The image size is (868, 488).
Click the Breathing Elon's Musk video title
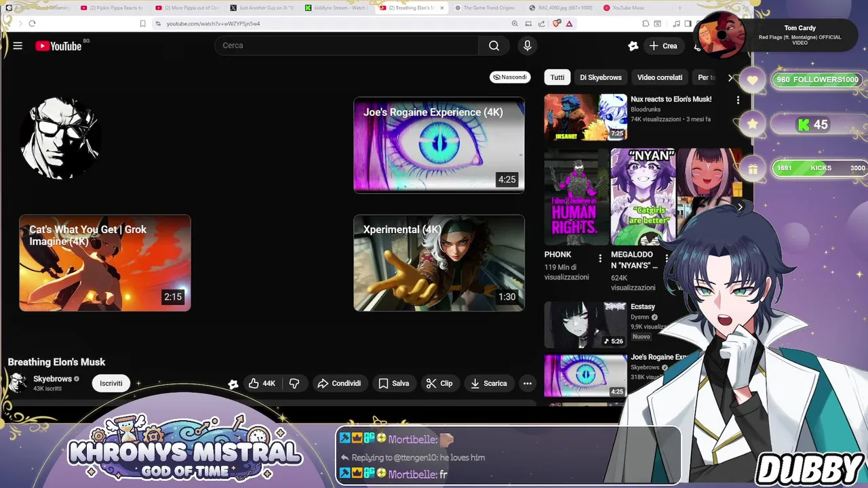pos(56,362)
